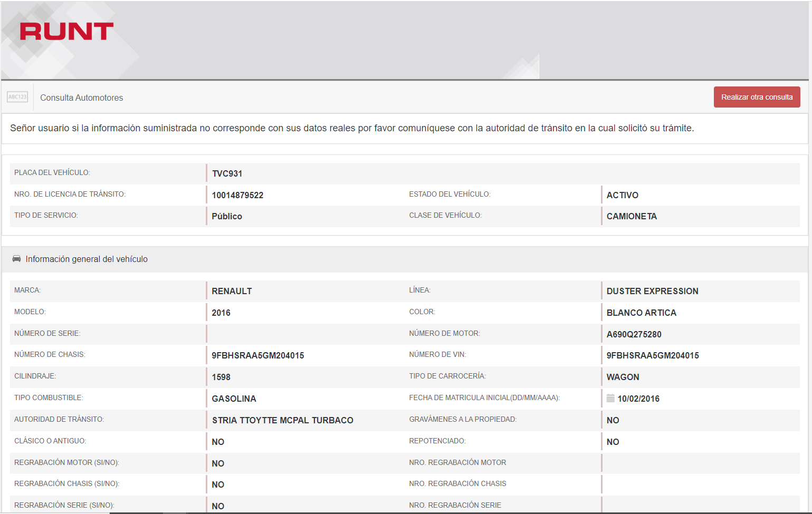Click the engine number A690Q275280
812x514 pixels.
coord(634,334)
